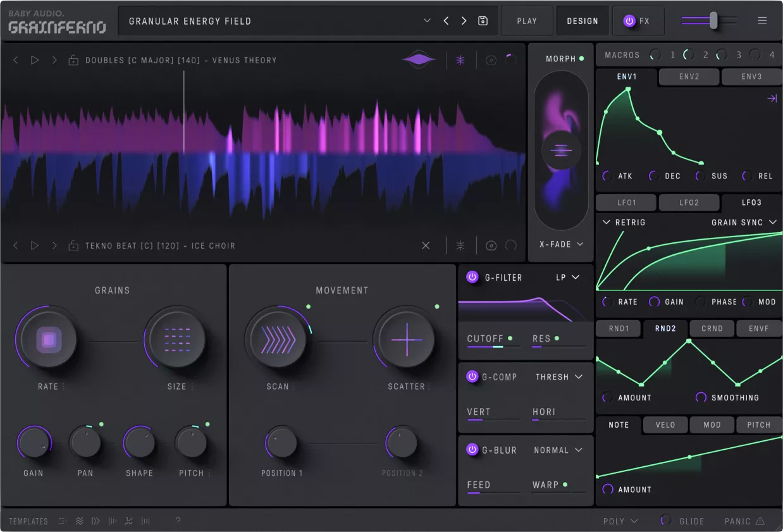Select the RND1 tab in randomizer panel
Screen dimensions: 783x532
(x=618, y=328)
